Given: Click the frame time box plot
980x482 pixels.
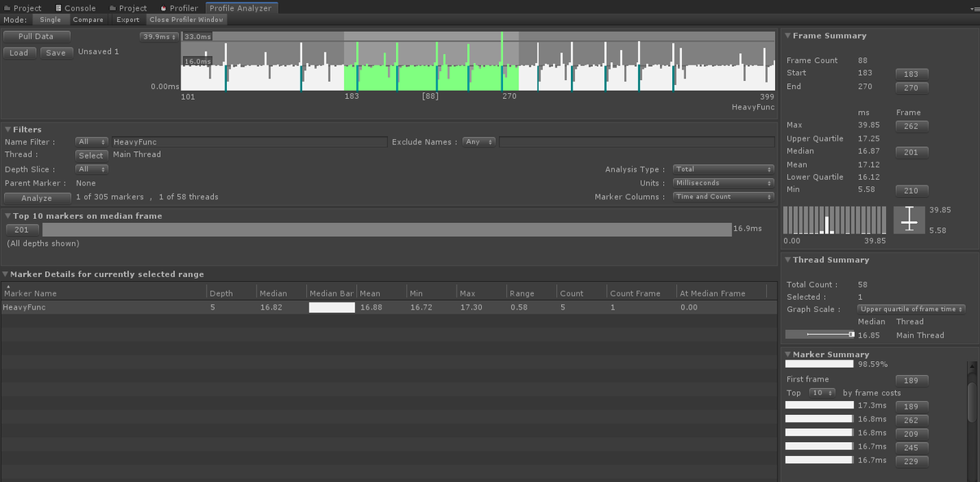Looking at the screenshot, I should tap(910, 220).
